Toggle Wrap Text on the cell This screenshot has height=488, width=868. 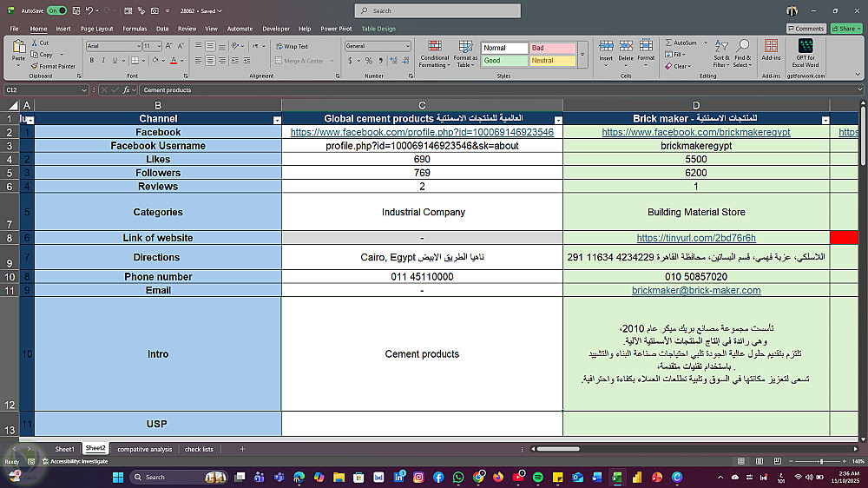(x=292, y=47)
